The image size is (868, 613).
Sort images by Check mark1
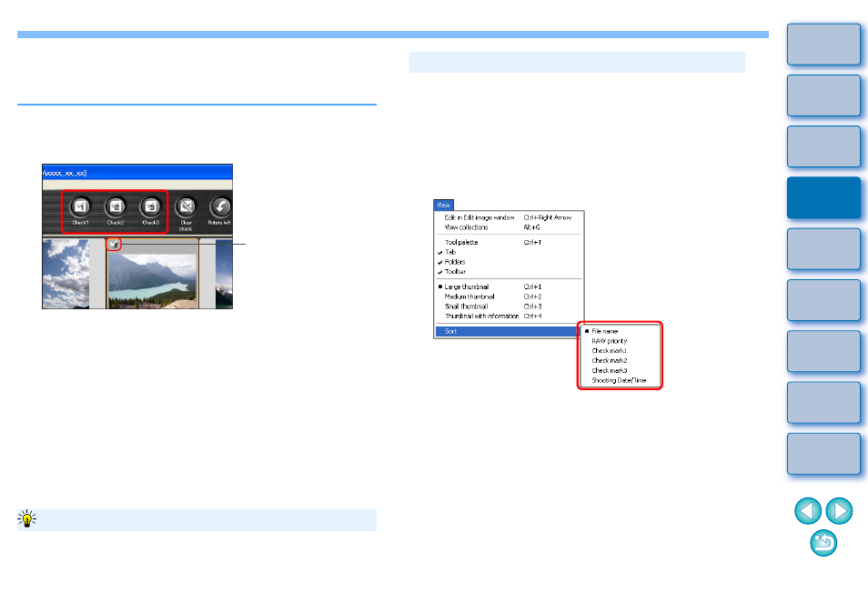pos(620,351)
